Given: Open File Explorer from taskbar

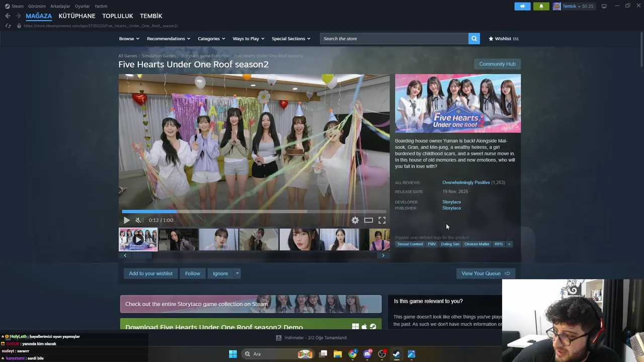Looking at the screenshot, I should pos(338,354).
